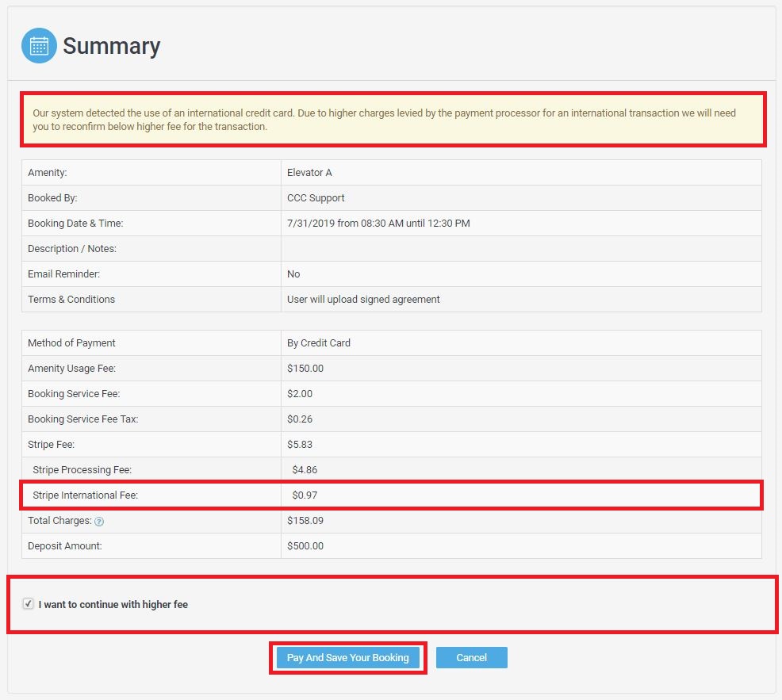
Task: Select the Stripe Processing Fee value $4.86
Action: coord(305,469)
